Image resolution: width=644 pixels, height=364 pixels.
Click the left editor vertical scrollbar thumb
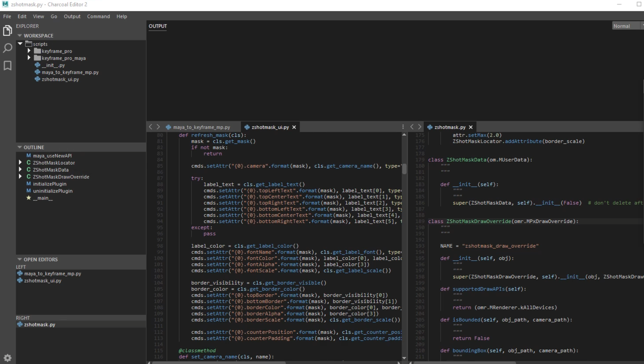click(404, 169)
